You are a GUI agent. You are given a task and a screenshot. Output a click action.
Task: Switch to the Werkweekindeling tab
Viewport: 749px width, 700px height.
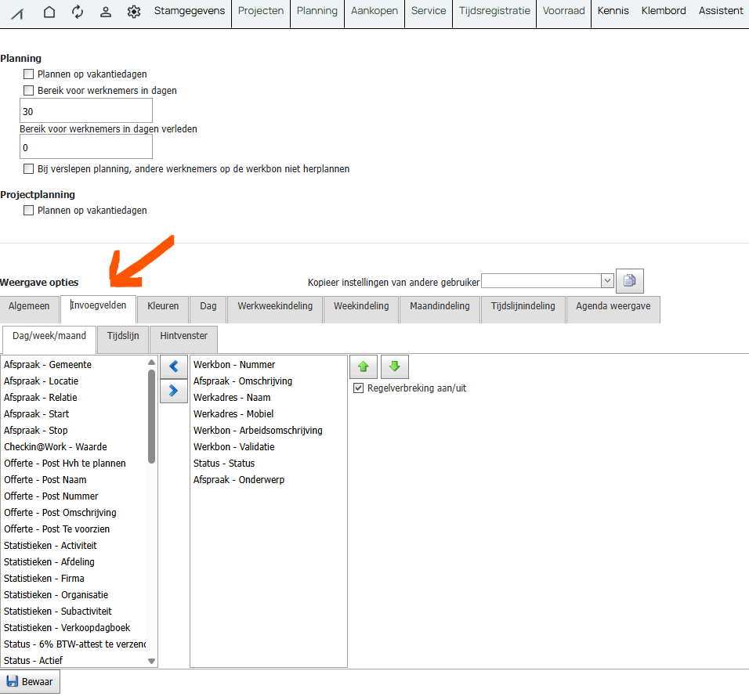tap(275, 309)
